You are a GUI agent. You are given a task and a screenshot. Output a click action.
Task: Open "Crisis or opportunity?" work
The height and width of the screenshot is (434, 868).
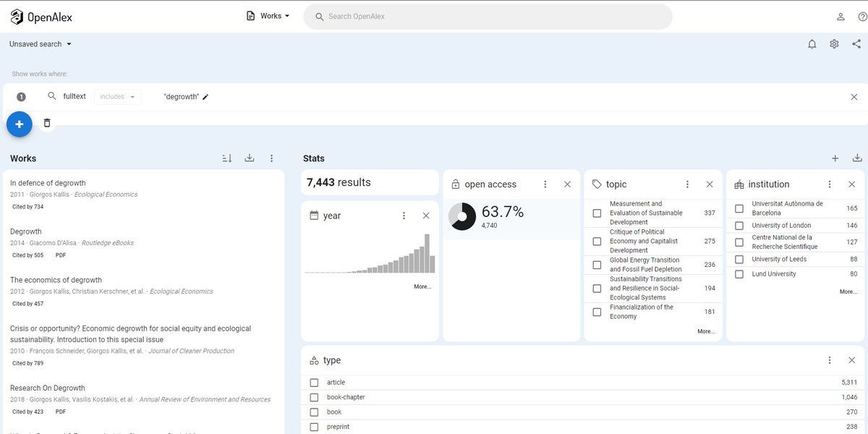[x=130, y=334]
